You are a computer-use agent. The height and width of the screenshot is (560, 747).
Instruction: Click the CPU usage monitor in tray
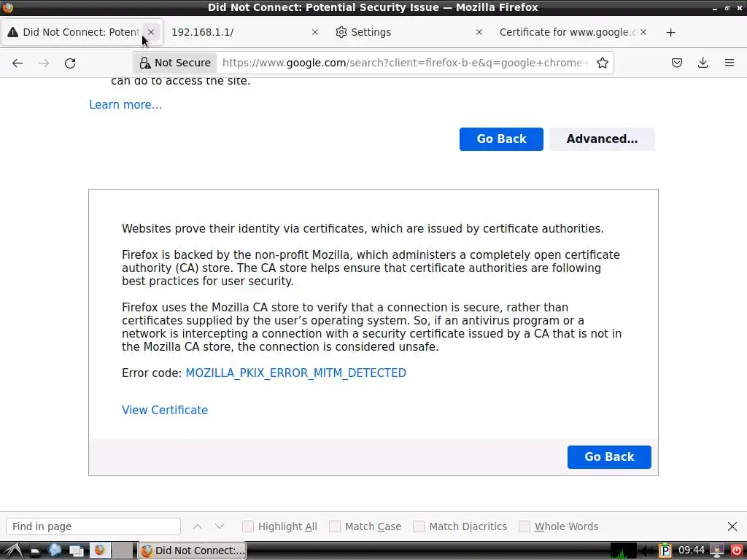point(624,551)
